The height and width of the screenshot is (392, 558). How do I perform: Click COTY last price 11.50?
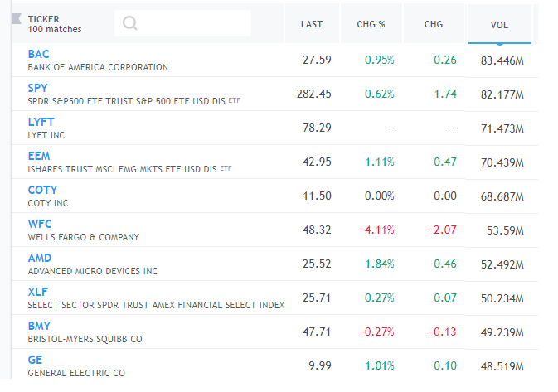[x=317, y=196]
